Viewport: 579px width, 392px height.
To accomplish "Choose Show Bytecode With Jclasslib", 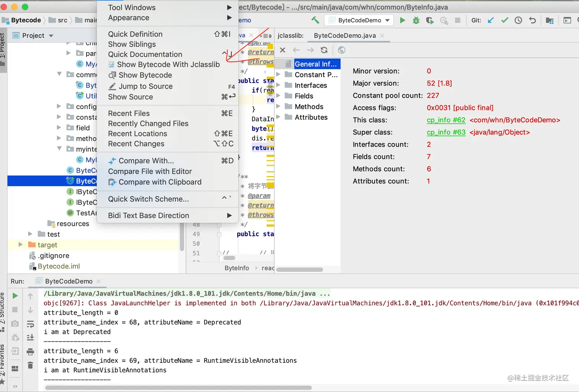I will point(168,64).
